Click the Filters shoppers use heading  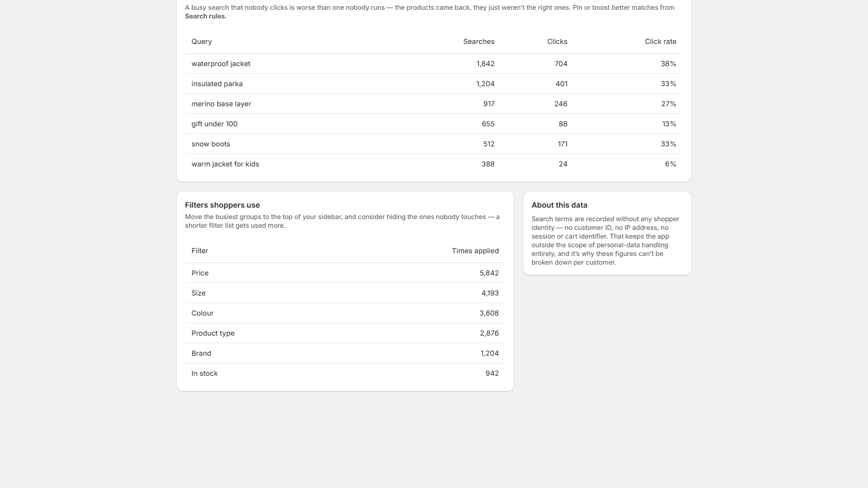pos(222,205)
